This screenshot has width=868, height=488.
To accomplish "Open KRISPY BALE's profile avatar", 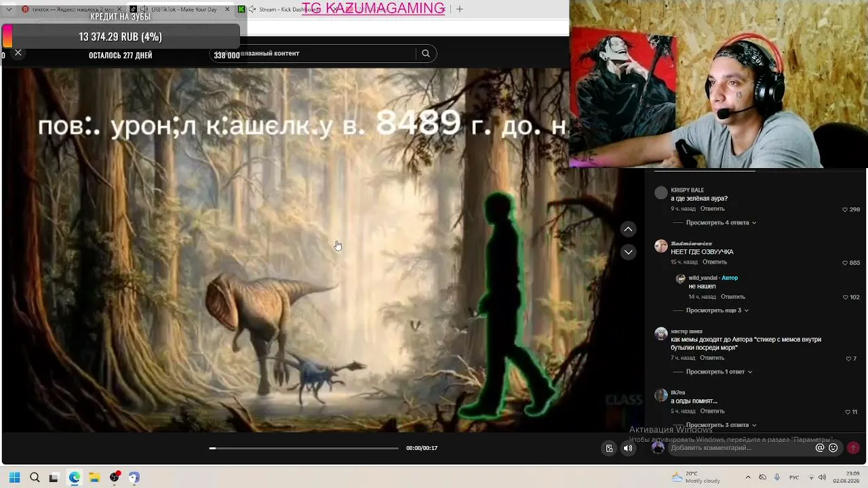I will pos(661,193).
